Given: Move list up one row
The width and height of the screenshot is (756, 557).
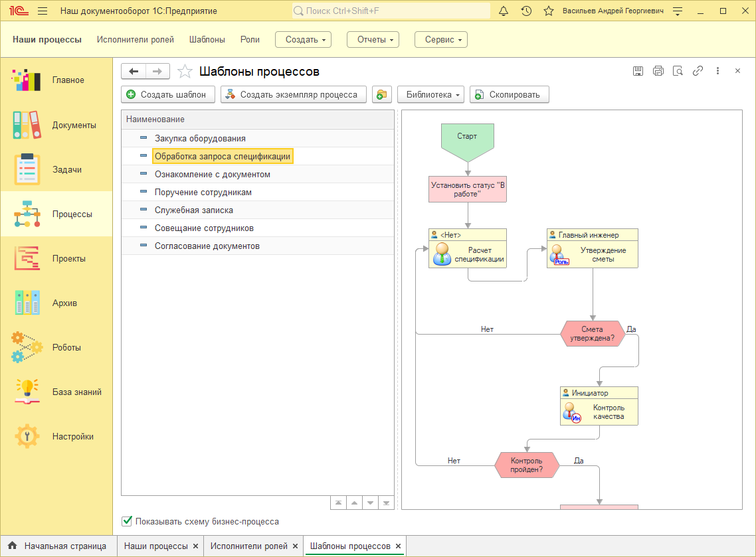Looking at the screenshot, I should 354,503.
